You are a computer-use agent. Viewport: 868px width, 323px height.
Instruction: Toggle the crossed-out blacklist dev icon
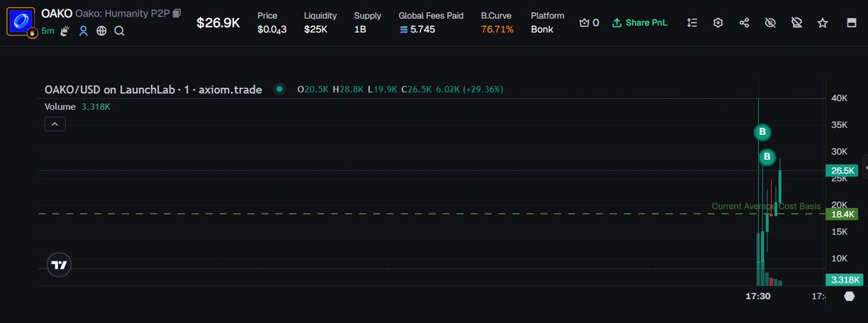[796, 22]
